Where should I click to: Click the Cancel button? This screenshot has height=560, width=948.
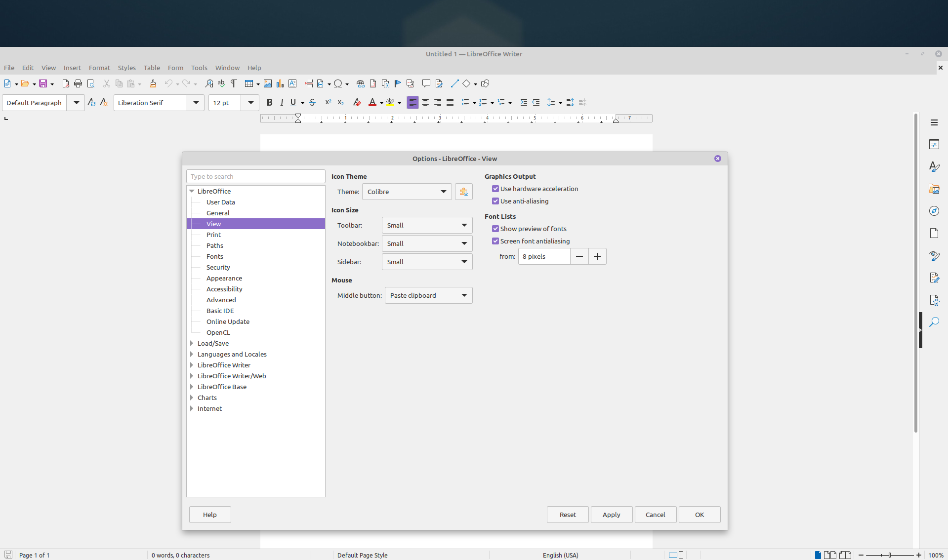point(655,515)
